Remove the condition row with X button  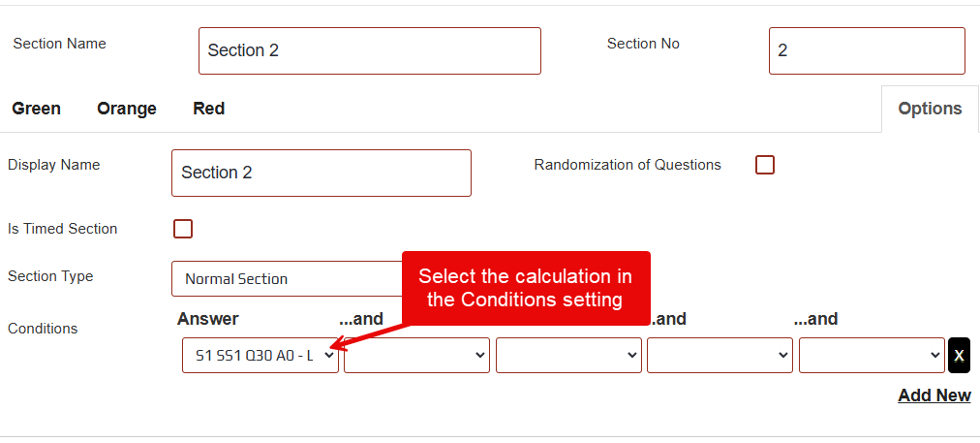point(959,356)
